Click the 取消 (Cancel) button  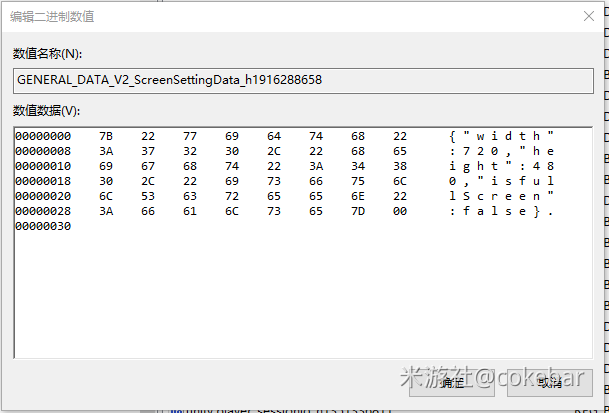(550, 383)
